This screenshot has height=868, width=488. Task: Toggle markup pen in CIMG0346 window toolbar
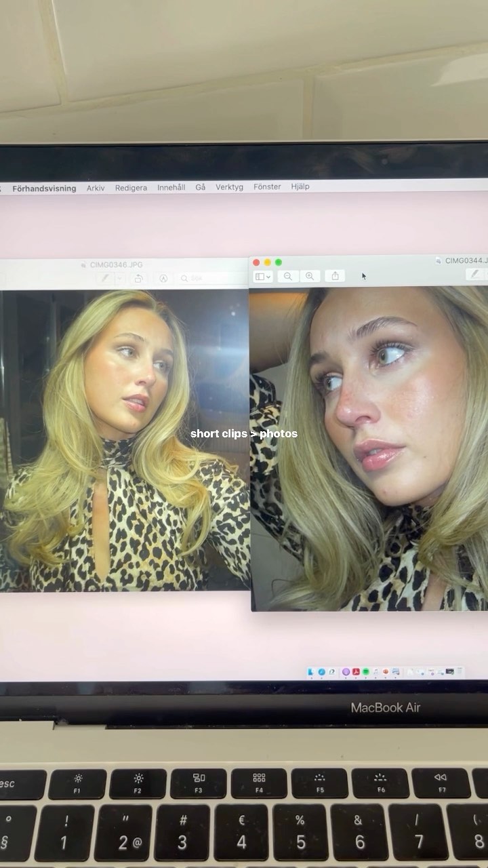[x=104, y=278]
